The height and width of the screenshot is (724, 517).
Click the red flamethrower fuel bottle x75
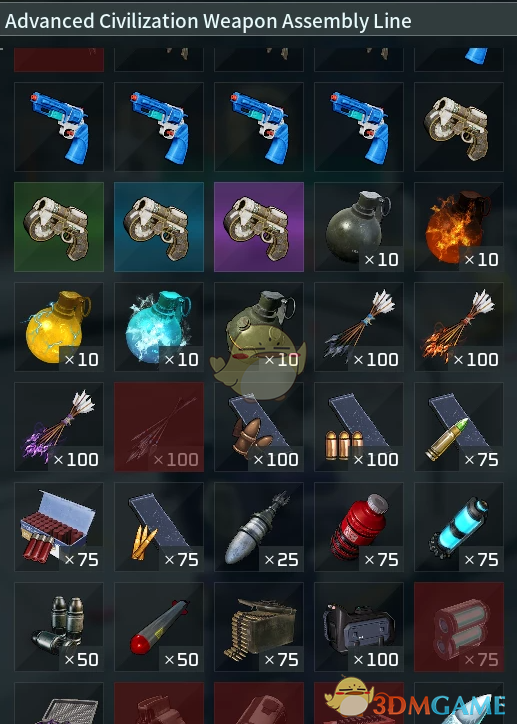[359, 527]
